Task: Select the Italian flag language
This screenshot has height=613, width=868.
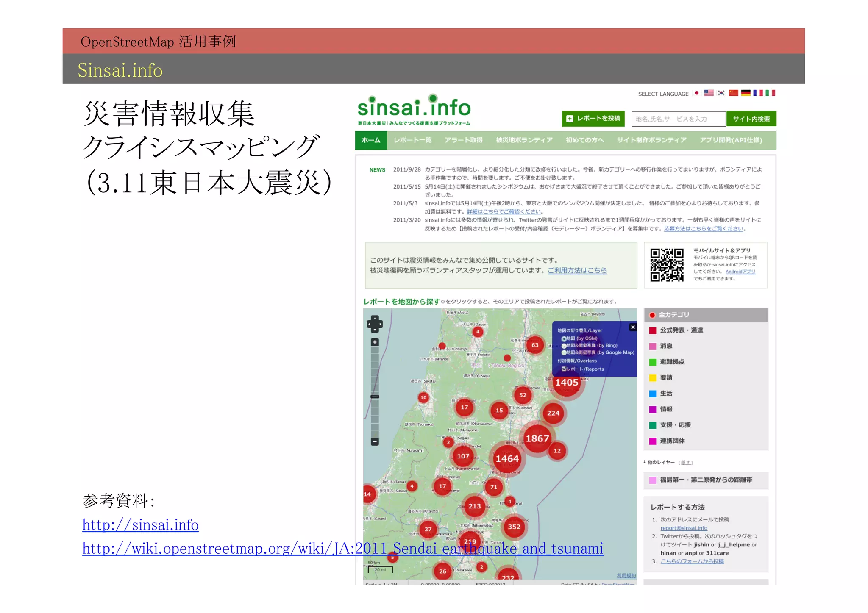Action: 770,93
